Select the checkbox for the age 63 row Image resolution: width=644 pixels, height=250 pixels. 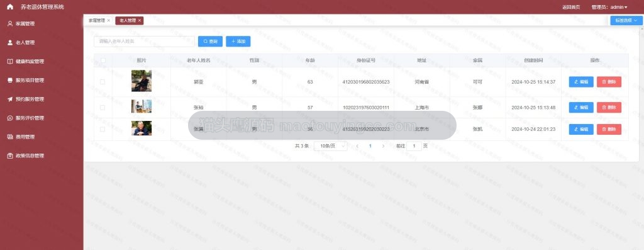[103, 82]
